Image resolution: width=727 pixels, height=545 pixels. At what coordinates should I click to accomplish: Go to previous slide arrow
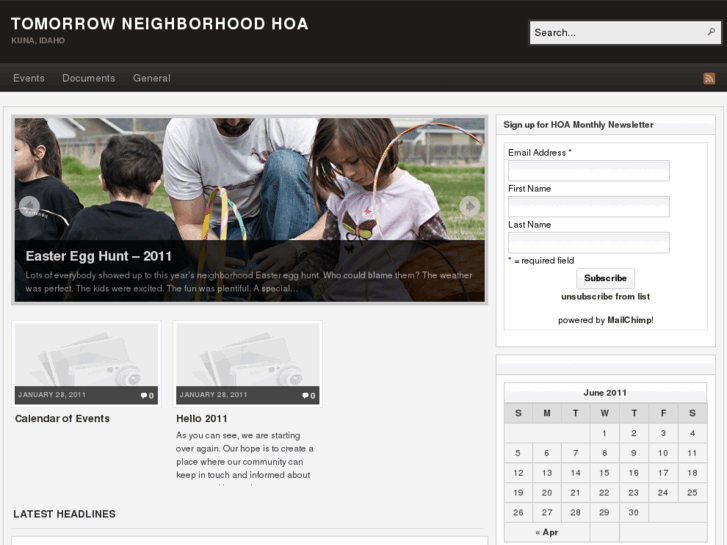click(x=29, y=206)
